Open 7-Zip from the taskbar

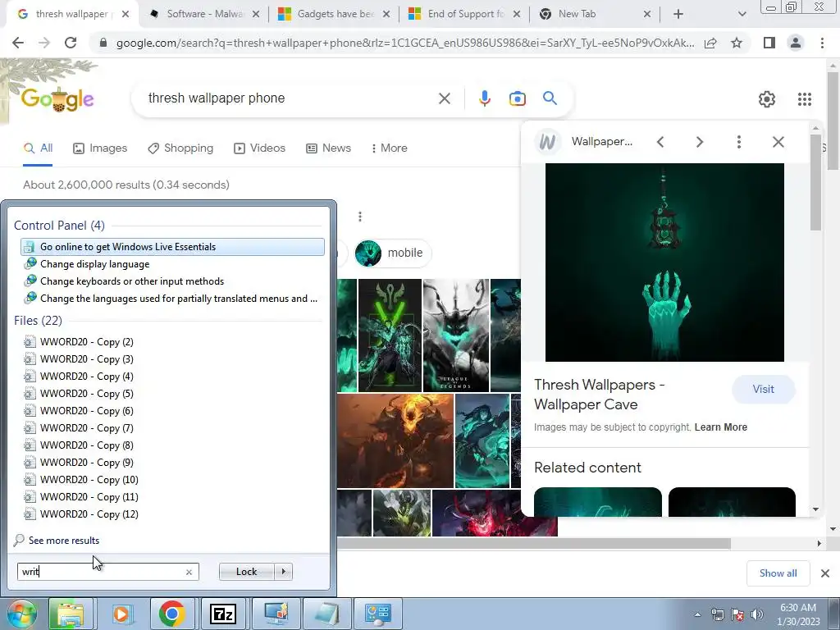coord(223,614)
